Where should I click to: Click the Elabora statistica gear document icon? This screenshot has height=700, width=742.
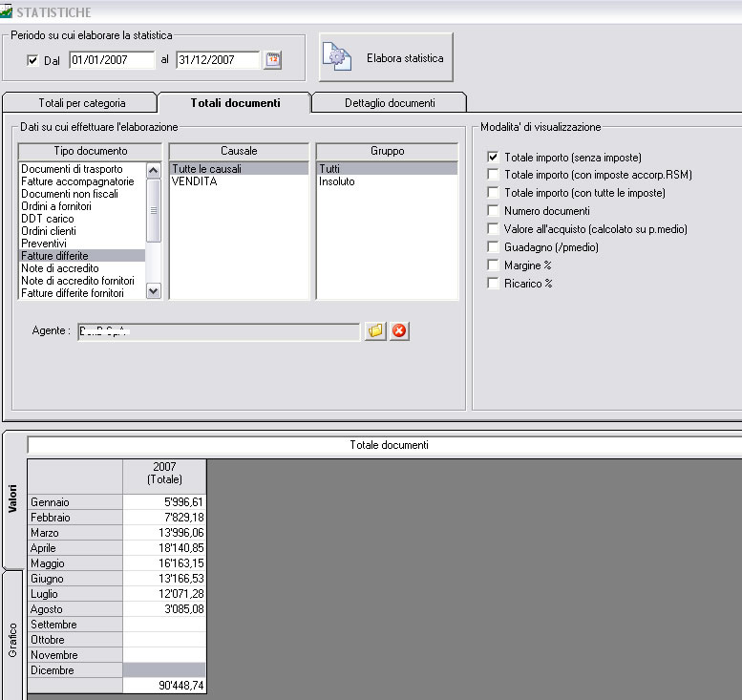pyautogui.click(x=336, y=56)
